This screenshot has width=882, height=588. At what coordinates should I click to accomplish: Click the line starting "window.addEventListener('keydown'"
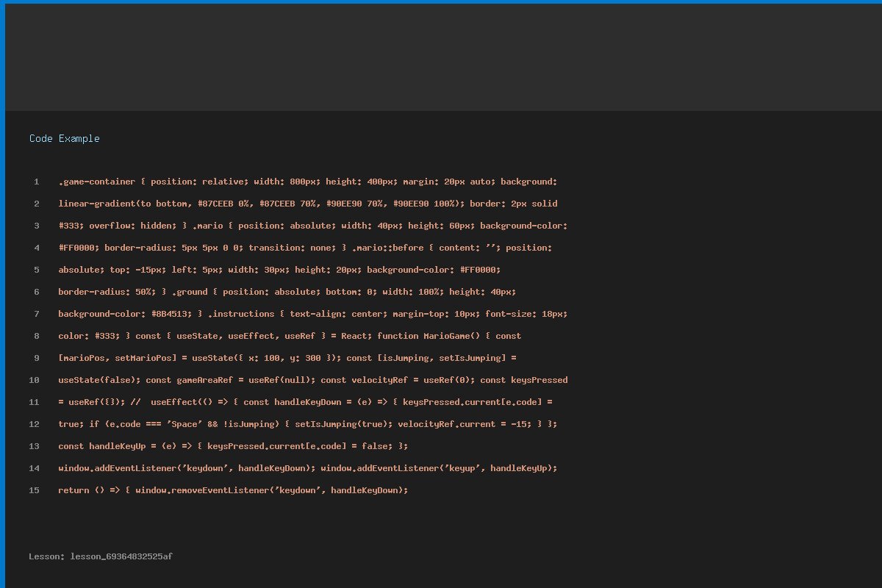click(x=307, y=468)
